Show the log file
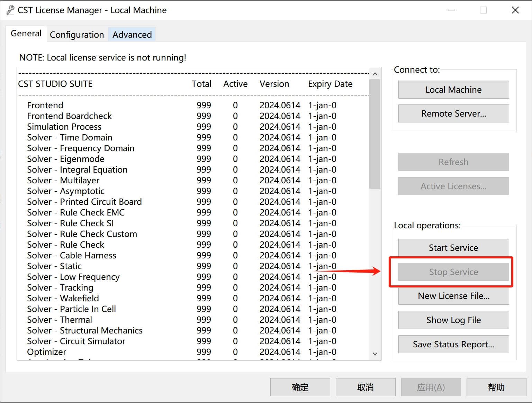532x403 pixels. pyautogui.click(x=453, y=320)
